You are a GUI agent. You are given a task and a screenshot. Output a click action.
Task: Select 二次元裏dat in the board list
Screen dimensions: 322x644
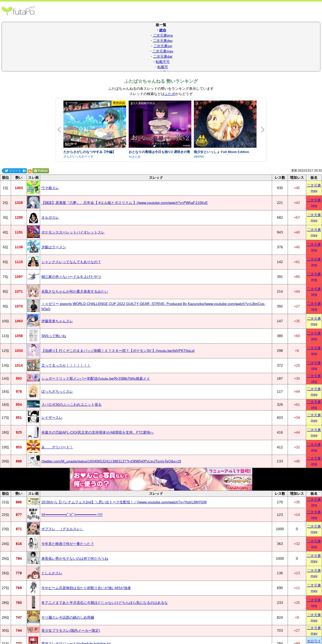[x=163, y=56]
